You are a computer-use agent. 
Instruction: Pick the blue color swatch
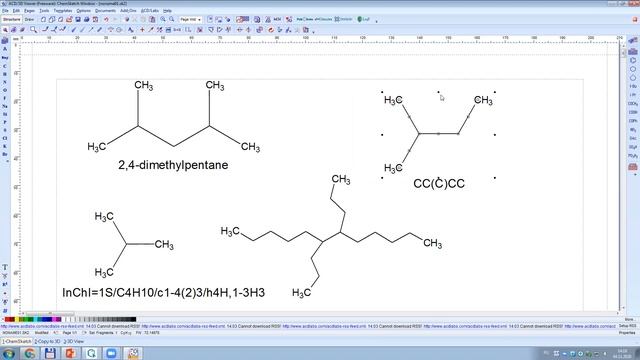tap(44, 319)
